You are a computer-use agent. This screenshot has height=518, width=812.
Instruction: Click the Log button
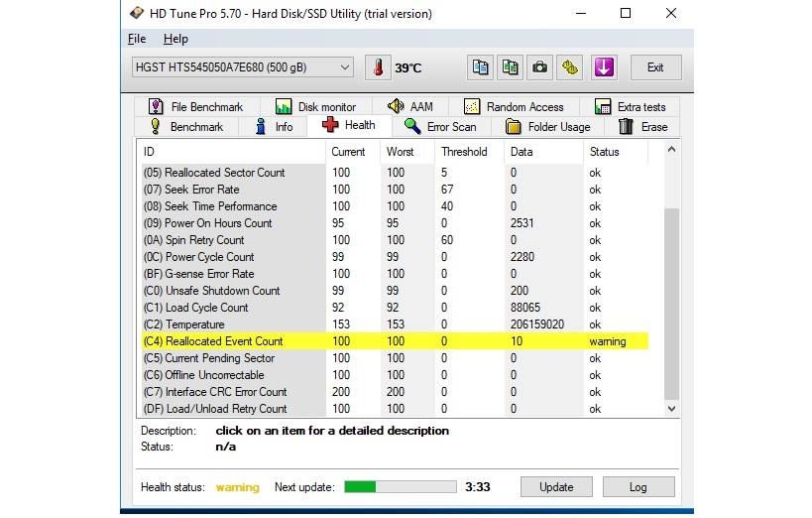coord(638,487)
